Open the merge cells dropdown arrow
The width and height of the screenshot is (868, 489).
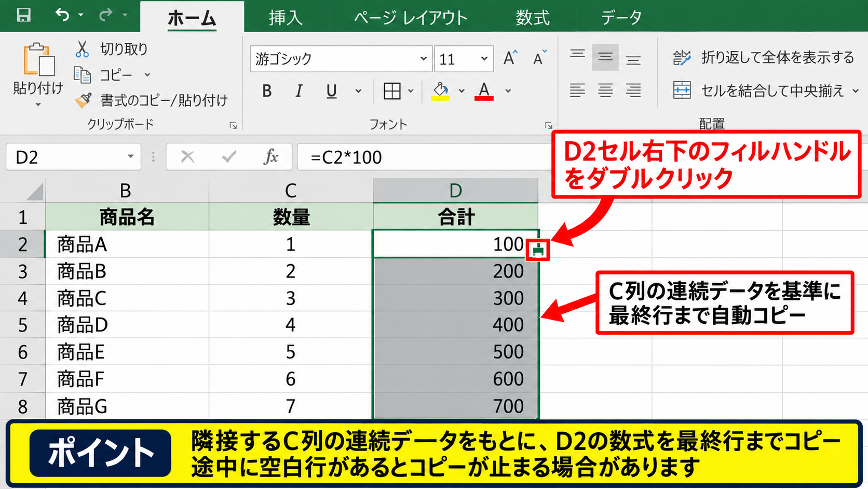[x=855, y=91]
